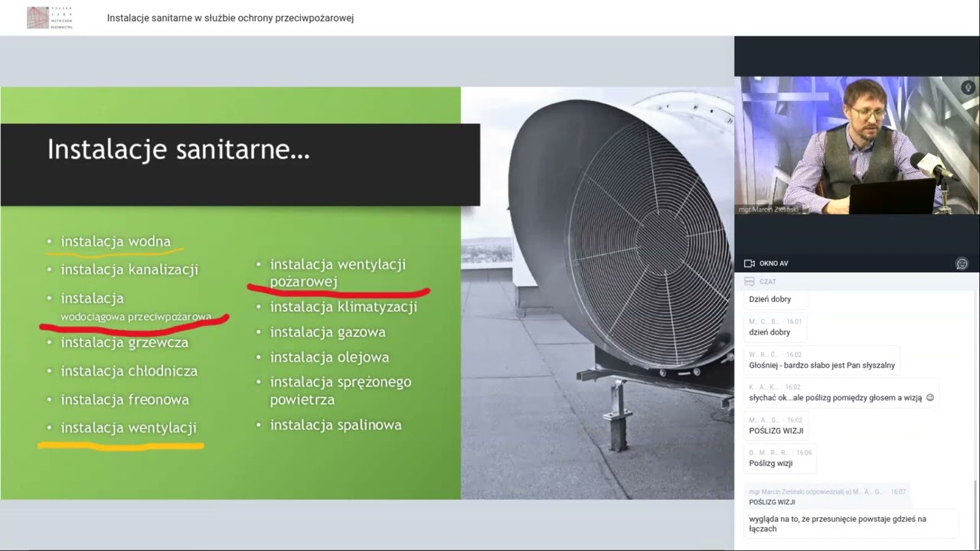
Task: Click the 'instalacja wentylacji pożarowej' bullet
Action: tap(338, 272)
